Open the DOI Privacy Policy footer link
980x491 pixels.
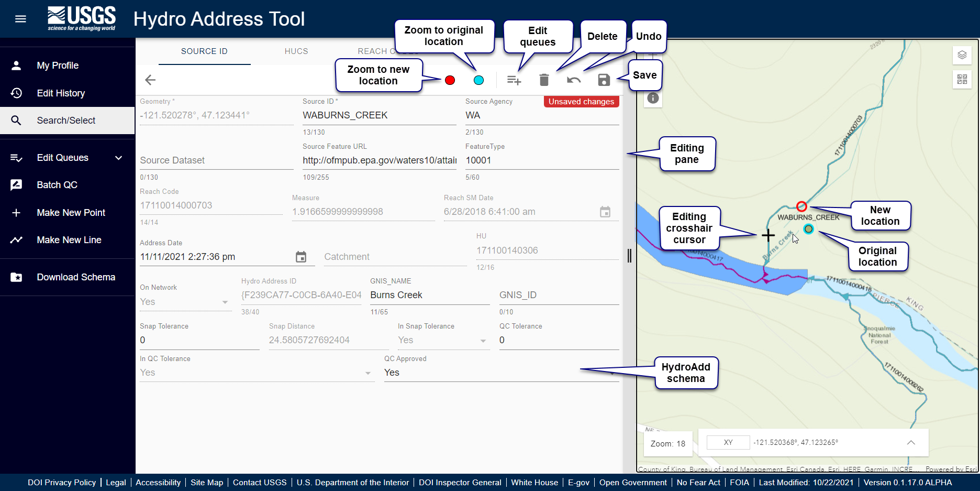pyautogui.click(x=62, y=483)
